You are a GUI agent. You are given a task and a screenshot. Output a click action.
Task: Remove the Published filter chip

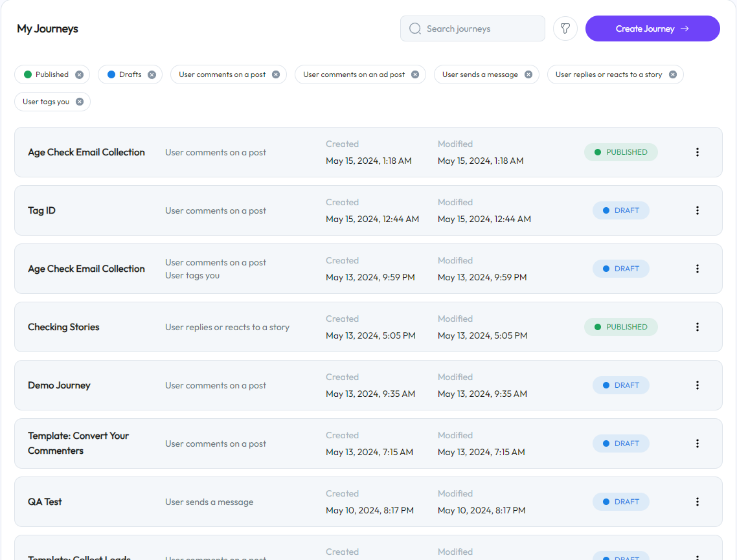79,74
